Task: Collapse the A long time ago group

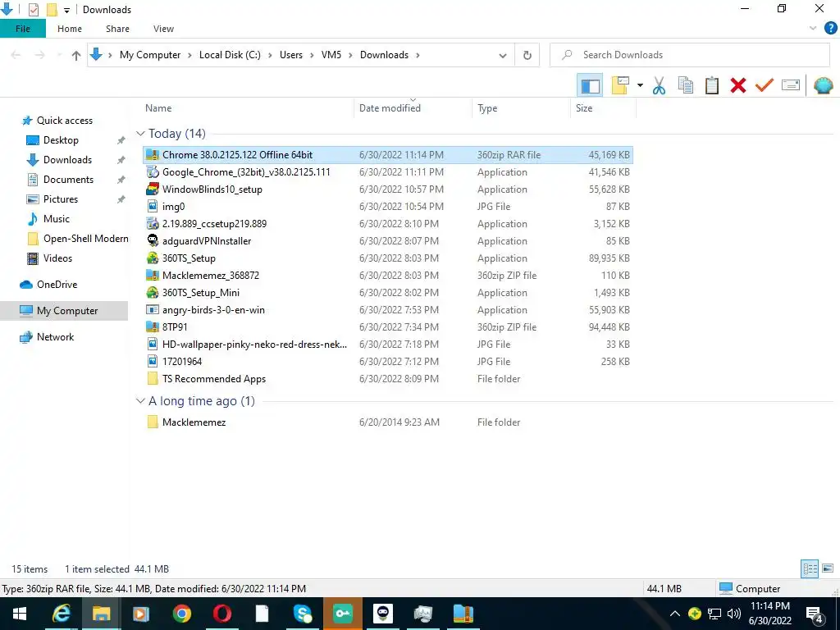Action: (x=140, y=400)
